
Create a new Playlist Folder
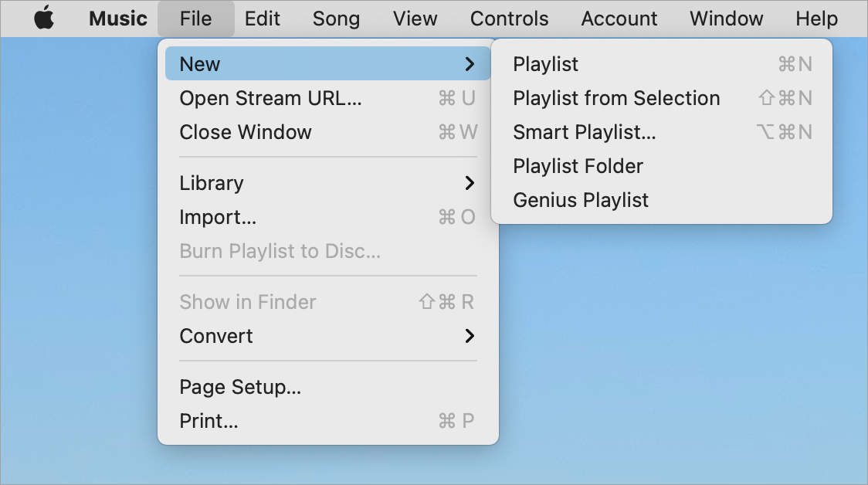pos(578,166)
